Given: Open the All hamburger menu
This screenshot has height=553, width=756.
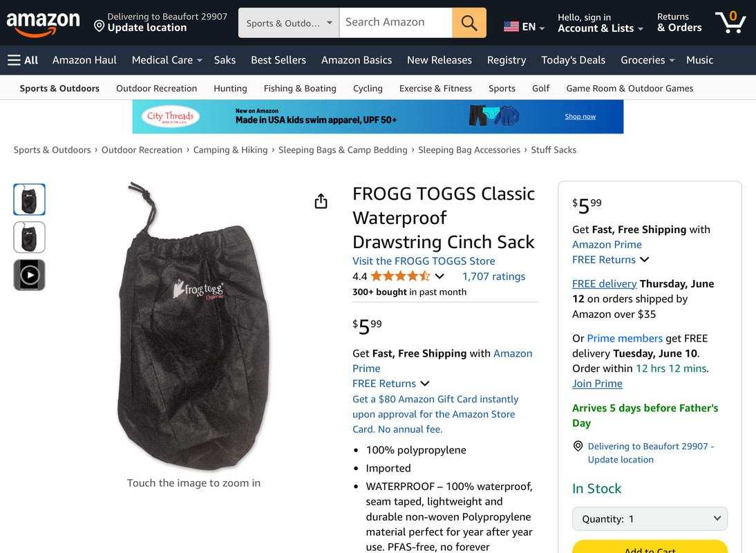Looking at the screenshot, I should (x=23, y=60).
